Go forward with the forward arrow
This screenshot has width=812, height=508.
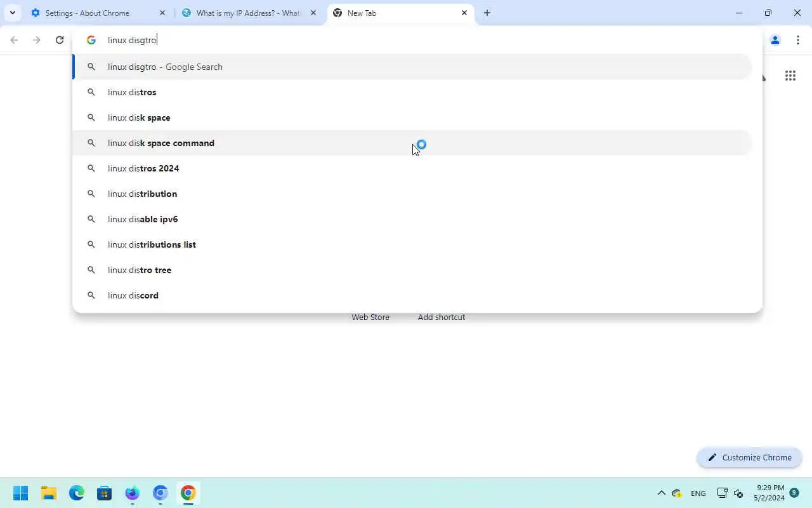click(37, 40)
